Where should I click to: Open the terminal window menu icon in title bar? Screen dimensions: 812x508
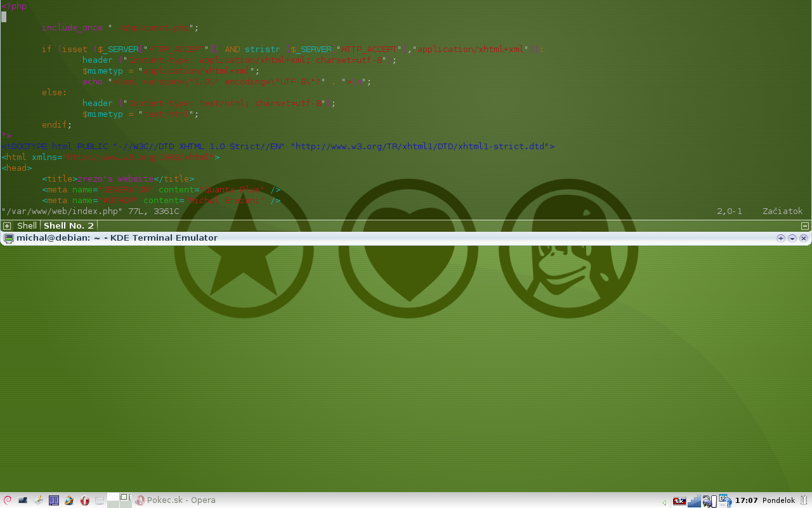click(x=9, y=238)
